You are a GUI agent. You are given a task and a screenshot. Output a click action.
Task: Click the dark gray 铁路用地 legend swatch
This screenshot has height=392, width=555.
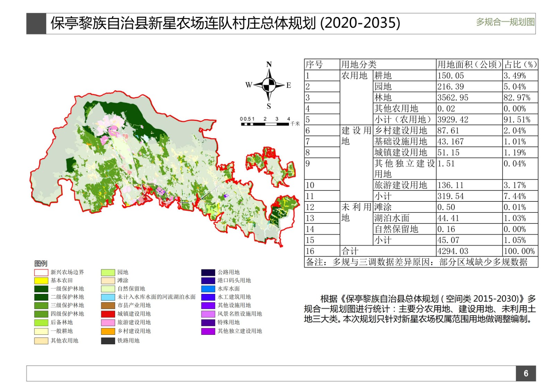108,341
